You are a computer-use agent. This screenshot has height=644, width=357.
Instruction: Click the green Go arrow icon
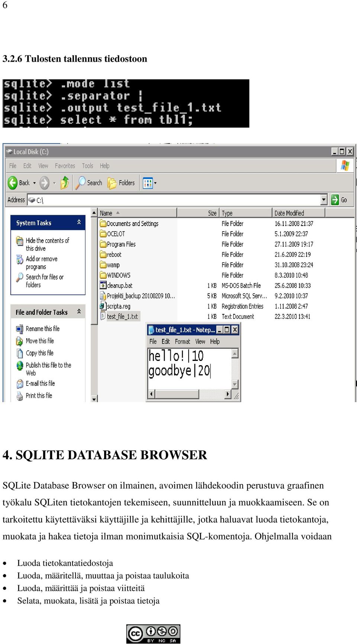coord(335,200)
